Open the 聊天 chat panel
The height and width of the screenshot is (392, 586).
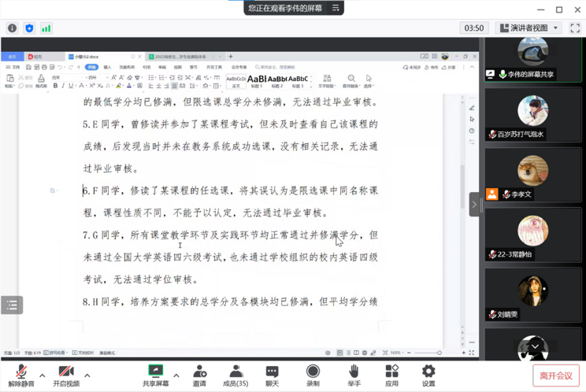(272, 372)
